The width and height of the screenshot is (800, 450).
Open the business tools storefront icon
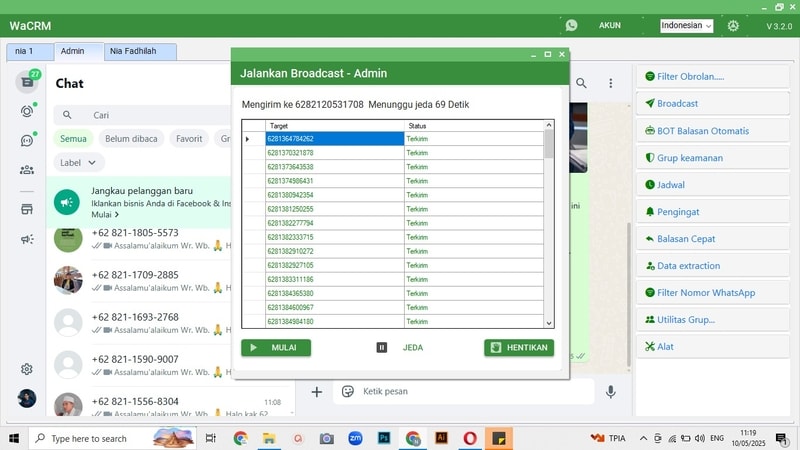coord(27,209)
